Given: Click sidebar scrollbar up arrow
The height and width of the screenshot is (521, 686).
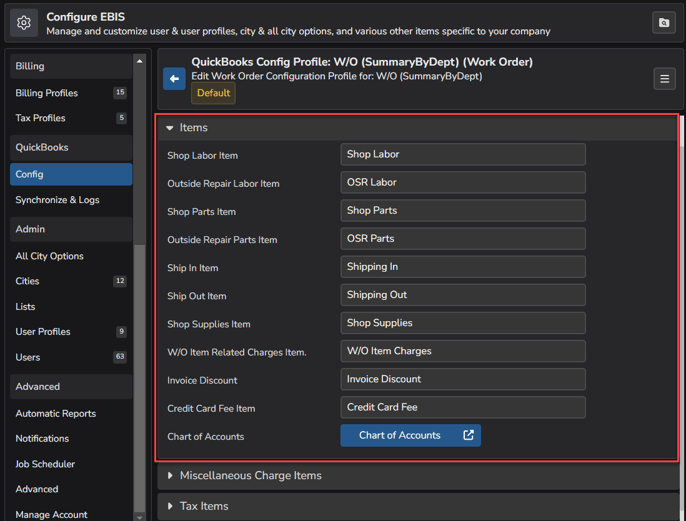Looking at the screenshot, I should 140,62.
